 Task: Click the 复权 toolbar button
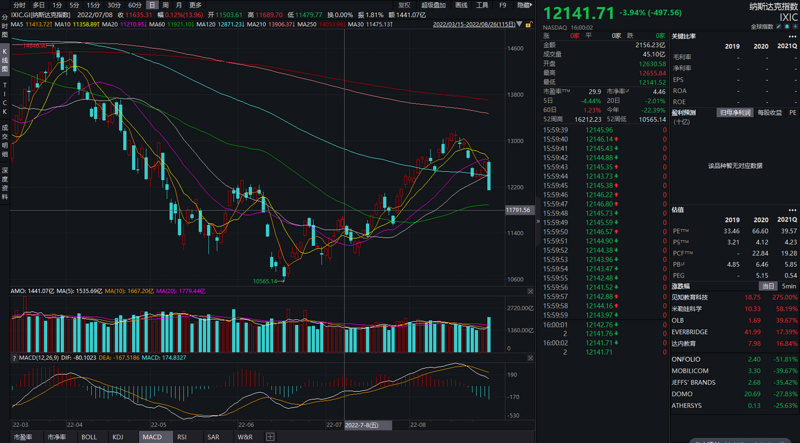(404, 5)
